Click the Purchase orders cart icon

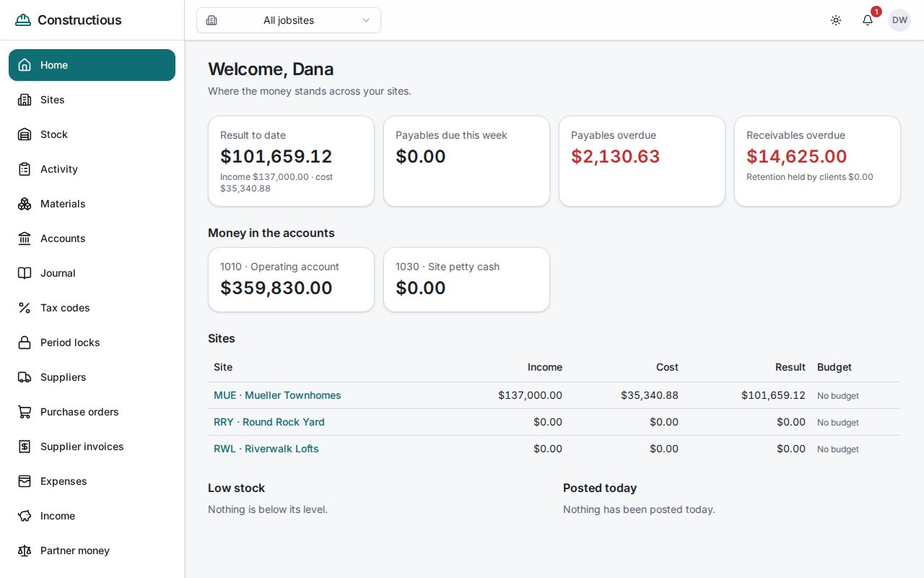(25, 412)
